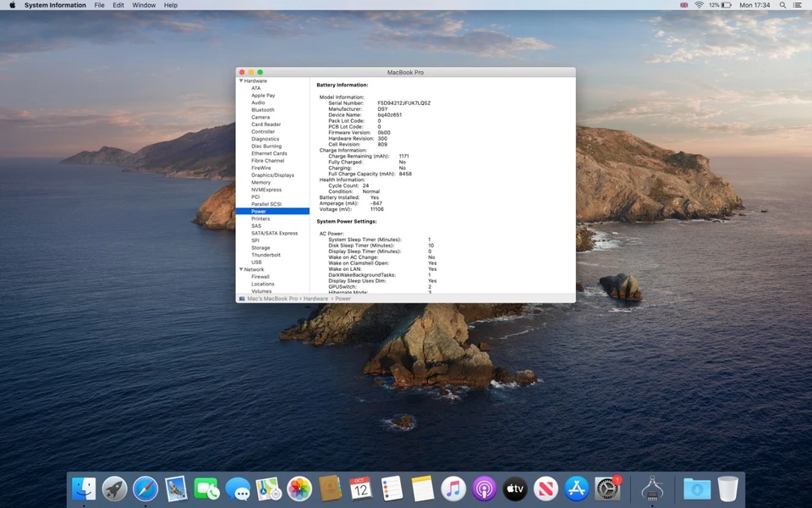Select Fibre Channel in the sidebar
The height and width of the screenshot is (508, 812).
(x=268, y=161)
